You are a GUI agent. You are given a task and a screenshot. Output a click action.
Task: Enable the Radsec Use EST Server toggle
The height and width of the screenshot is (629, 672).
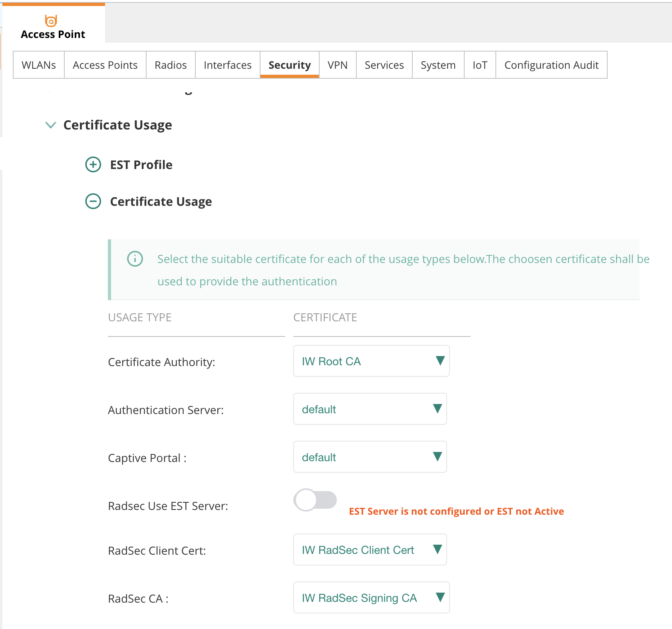tap(315, 500)
